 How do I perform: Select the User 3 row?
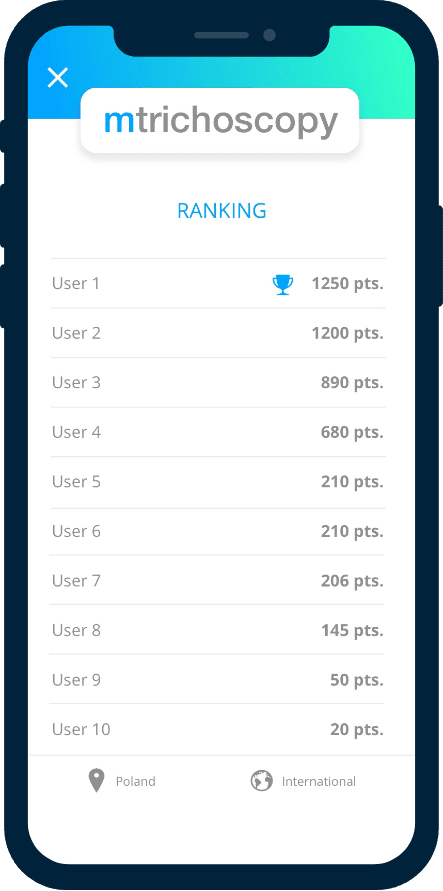218,382
